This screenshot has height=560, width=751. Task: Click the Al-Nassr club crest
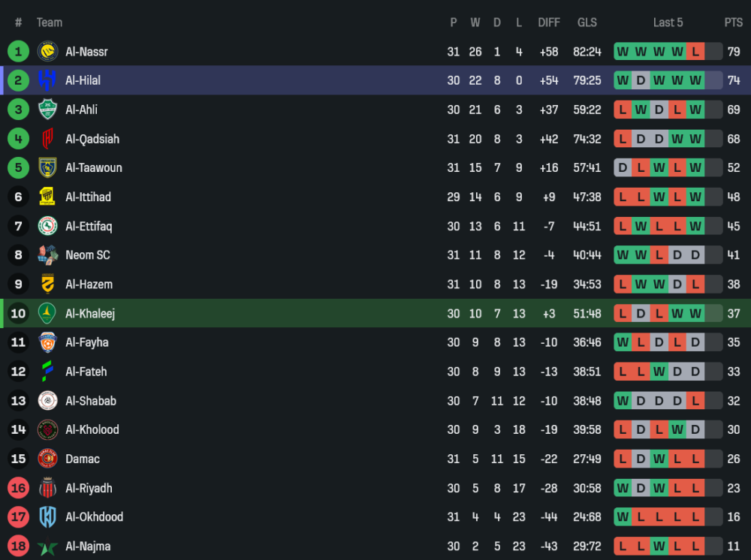click(47, 51)
